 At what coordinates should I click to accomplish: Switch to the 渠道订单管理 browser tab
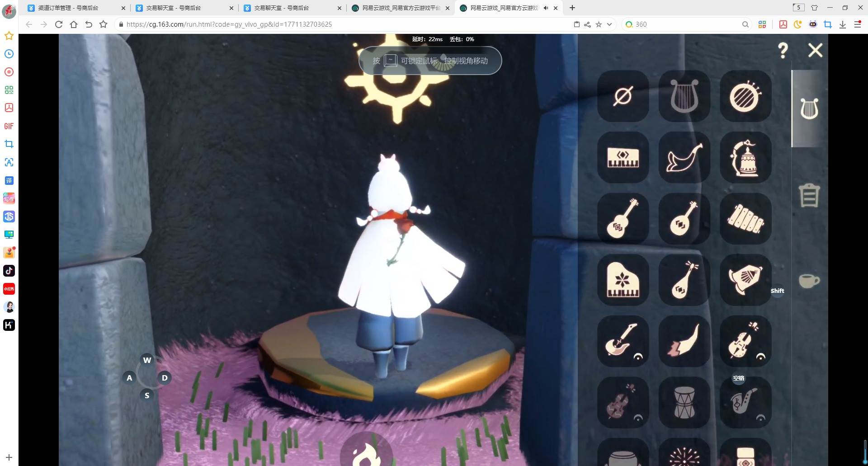(x=77, y=8)
